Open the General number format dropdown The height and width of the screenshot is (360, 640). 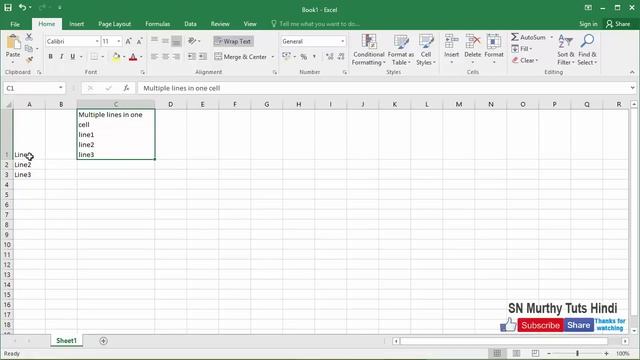pos(342,41)
